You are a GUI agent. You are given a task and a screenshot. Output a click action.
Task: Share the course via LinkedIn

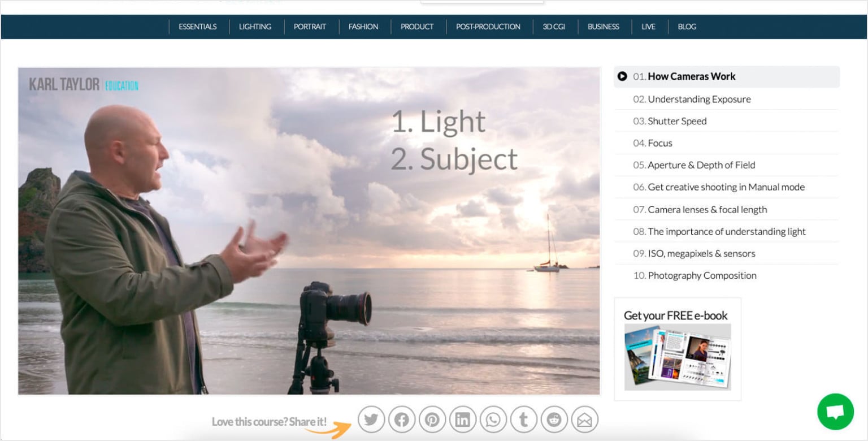tap(463, 420)
